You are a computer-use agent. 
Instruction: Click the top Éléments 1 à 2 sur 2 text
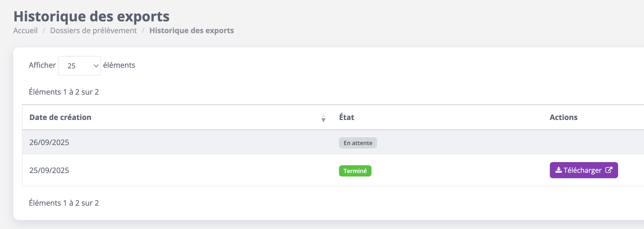click(64, 92)
